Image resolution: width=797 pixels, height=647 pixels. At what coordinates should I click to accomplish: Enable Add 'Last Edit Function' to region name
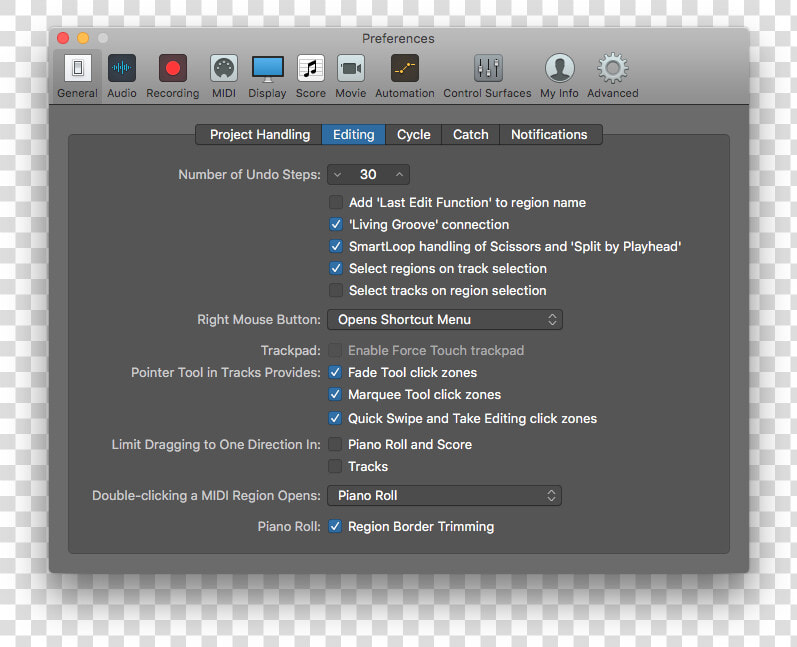(335, 202)
